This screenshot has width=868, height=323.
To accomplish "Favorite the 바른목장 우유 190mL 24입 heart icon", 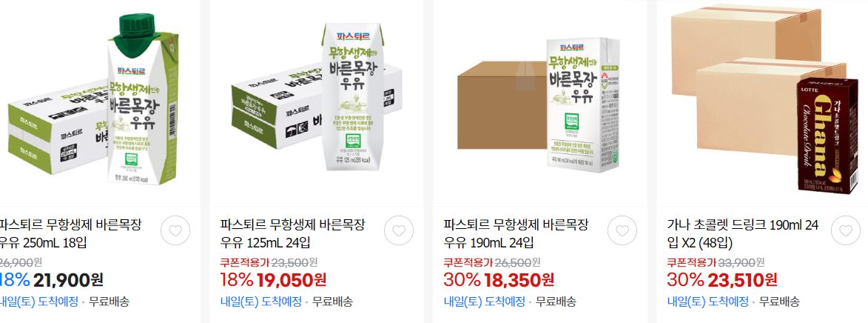I will click(x=622, y=230).
